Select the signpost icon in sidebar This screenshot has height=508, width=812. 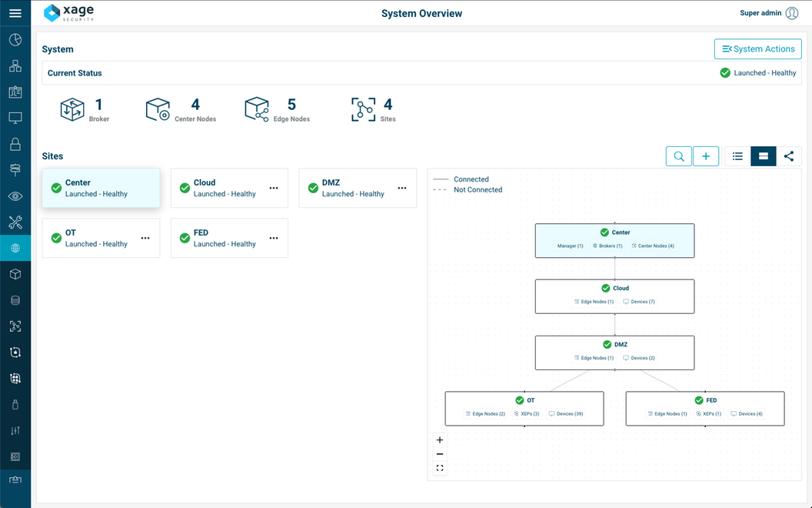point(15,169)
